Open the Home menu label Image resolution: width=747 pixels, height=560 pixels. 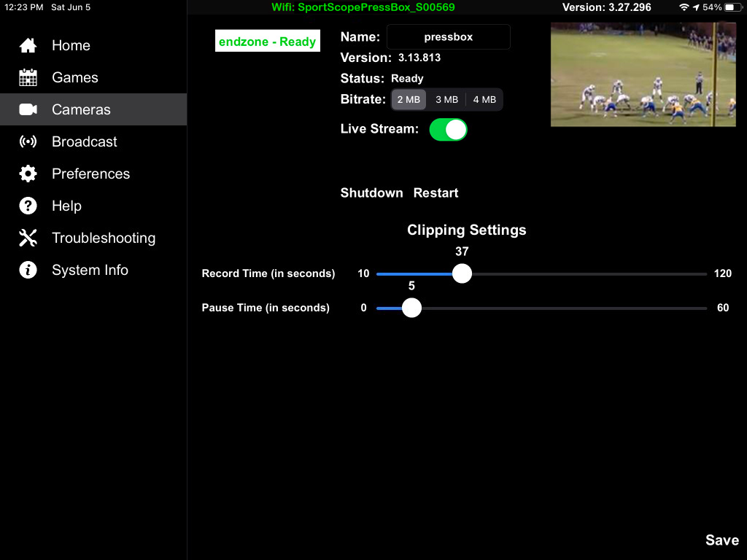click(x=71, y=45)
